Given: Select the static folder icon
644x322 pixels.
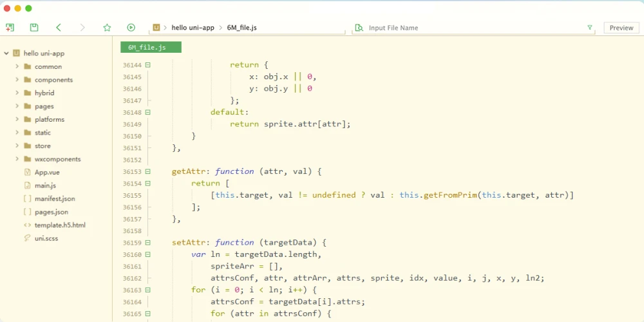Looking at the screenshot, I should click(28, 132).
